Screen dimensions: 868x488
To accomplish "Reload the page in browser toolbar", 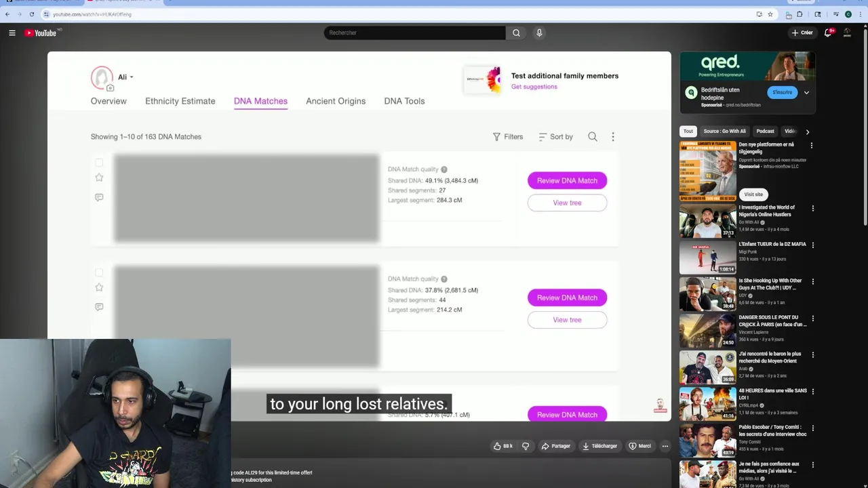I will tap(31, 14).
